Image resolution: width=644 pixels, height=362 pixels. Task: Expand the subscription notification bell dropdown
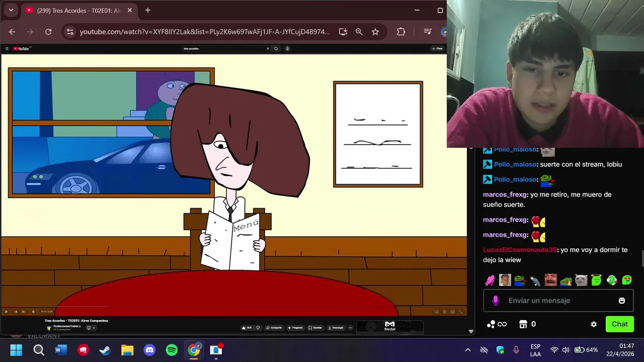pyautogui.click(x=91, y=328)
